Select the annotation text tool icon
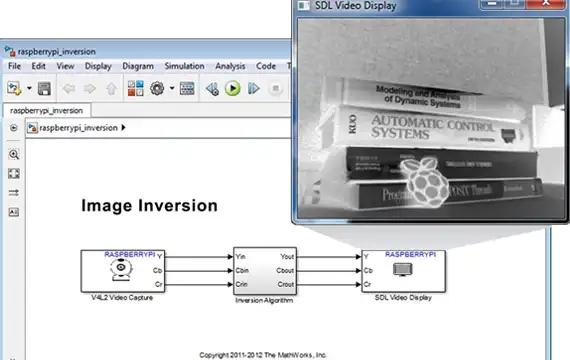This screenshot has width=570, height=360. pos(14,212)
